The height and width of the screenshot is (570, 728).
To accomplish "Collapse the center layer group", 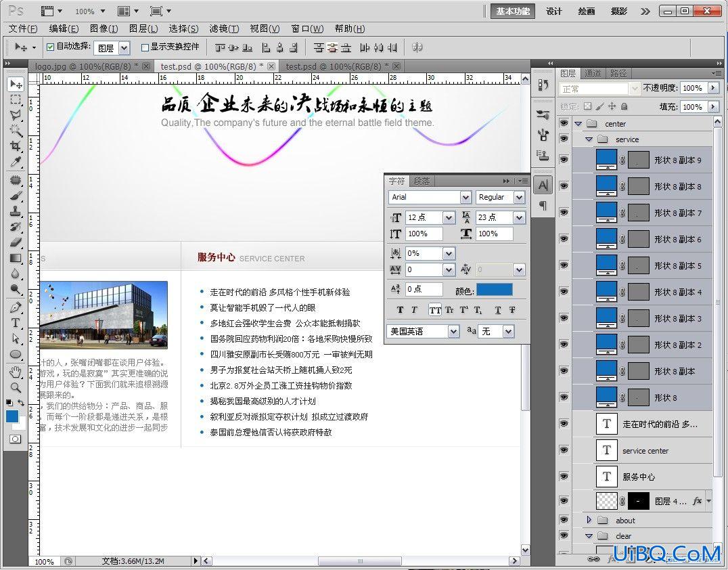I will pos(578,124).
